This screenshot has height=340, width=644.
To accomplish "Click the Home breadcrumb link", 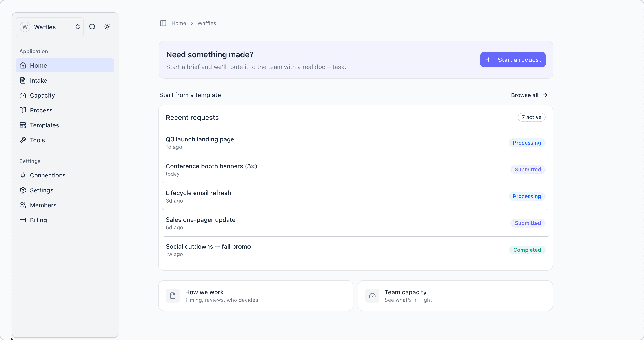I will pyautogui.click(x=178, y=23).
